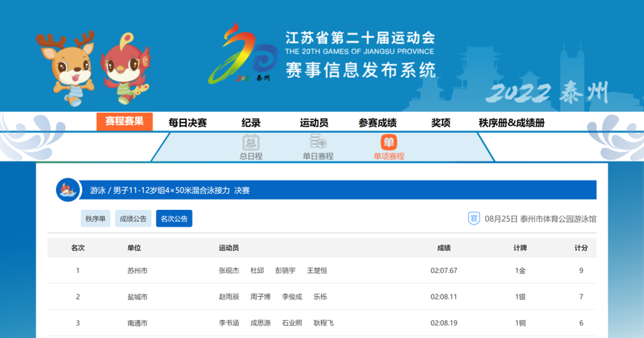
Task: Select the 苏州市 team cell
Action: (137, 270)
